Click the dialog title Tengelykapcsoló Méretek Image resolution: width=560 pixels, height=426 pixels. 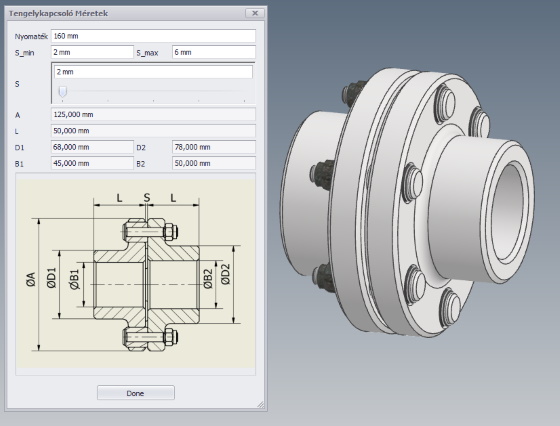click(58, 13)
